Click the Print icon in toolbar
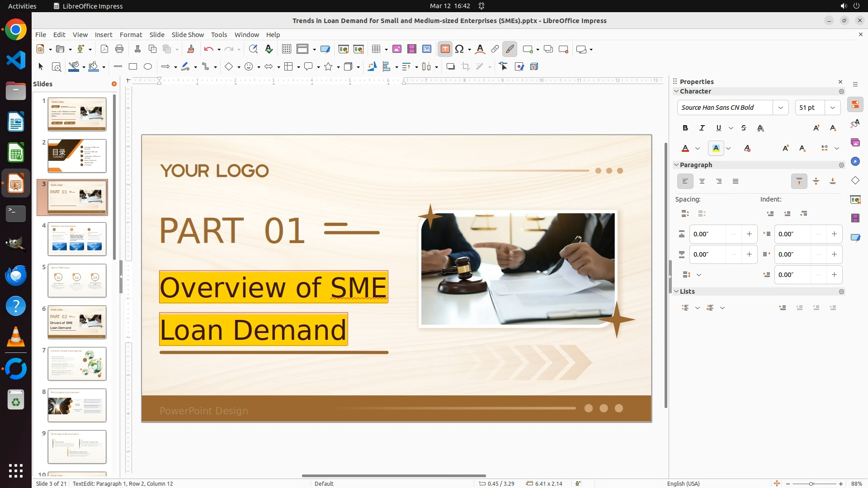Image resolution: width=868 pixels, height=488 pixels. pos(119,49)
